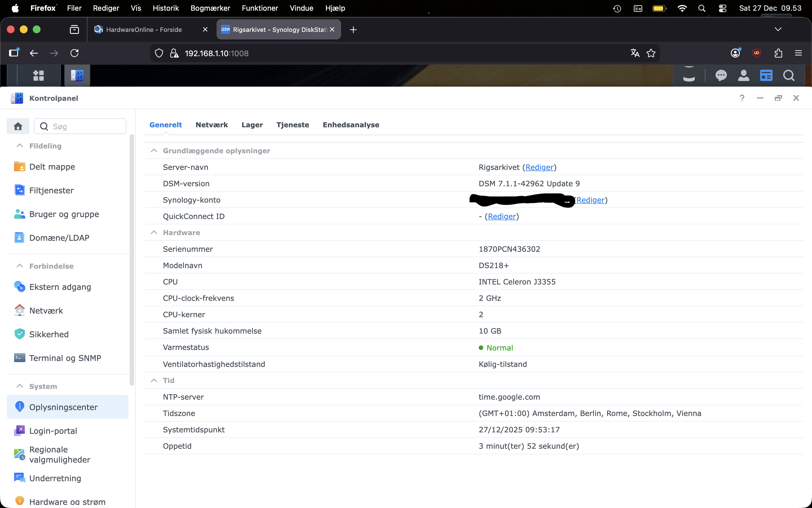Viewport: 812px width, 508px height.
Task: Open the DSM notifications chat bubble icon
Action: coord(721,75)
